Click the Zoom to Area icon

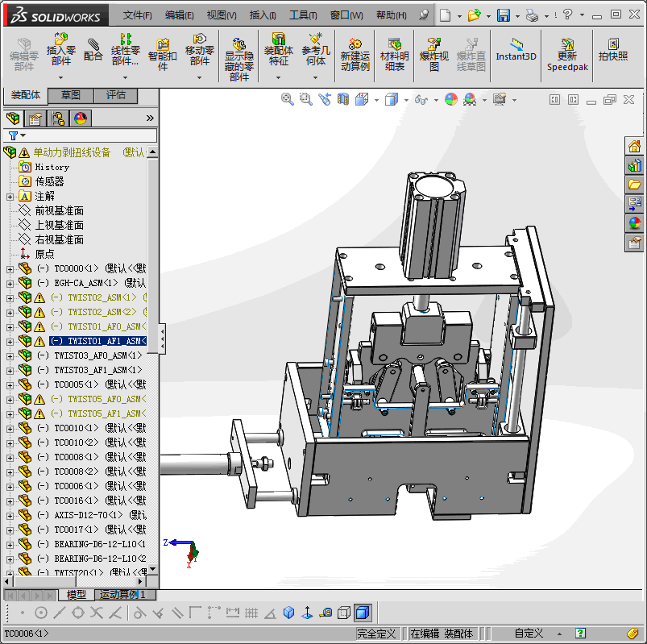(x=305, y=99)
